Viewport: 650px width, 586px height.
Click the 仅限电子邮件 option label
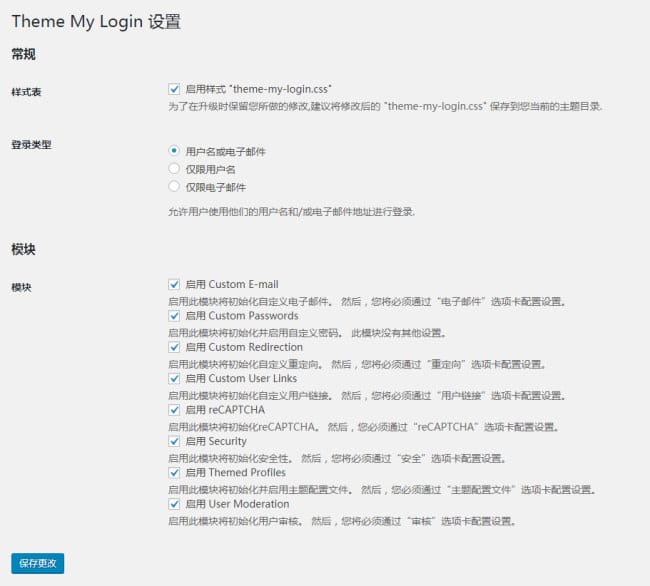pos(216,187)
